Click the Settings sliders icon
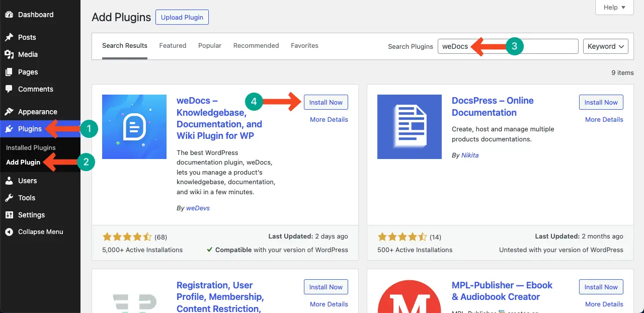Viewport: 644px width, 313px height. pyautogui.click(x=9, y=215)
